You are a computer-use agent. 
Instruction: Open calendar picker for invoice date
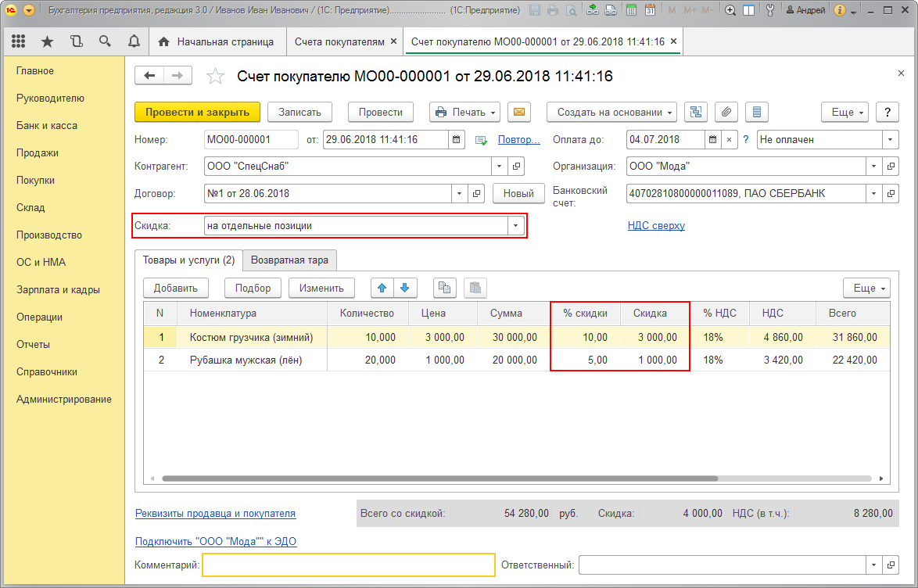coord(456,139)
